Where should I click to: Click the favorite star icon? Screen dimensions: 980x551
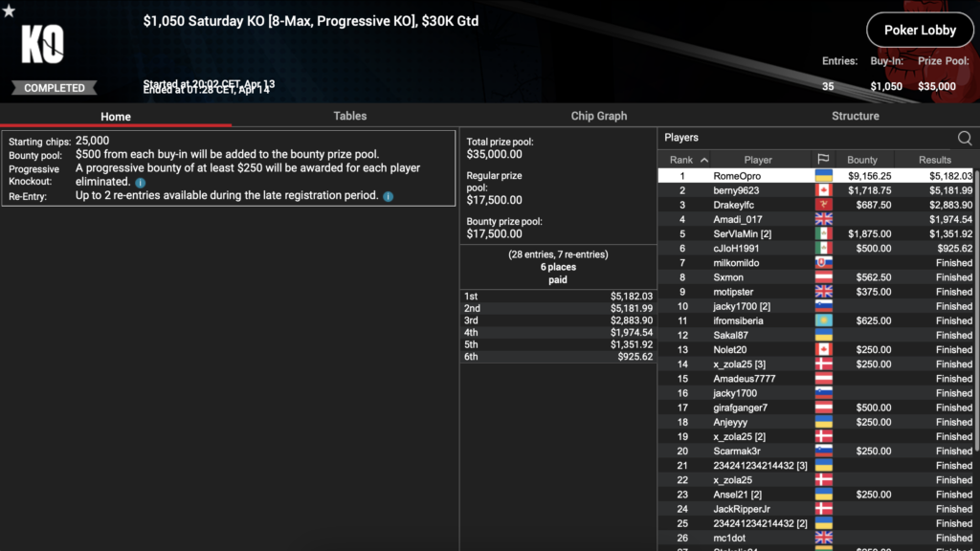pyautogui.click(x=9, y=11)
